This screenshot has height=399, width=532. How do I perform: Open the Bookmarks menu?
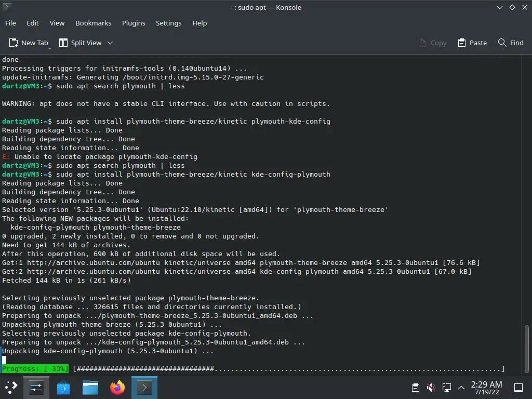coord(94,23)
